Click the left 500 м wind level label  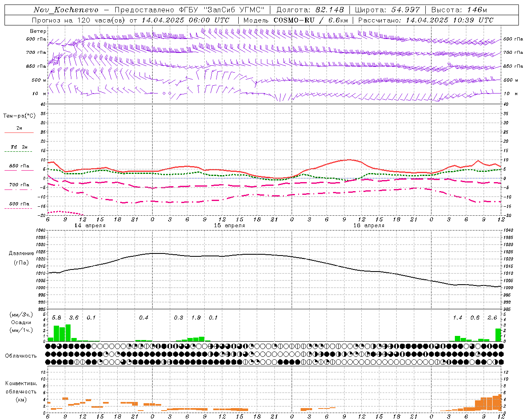pos(39,80)
